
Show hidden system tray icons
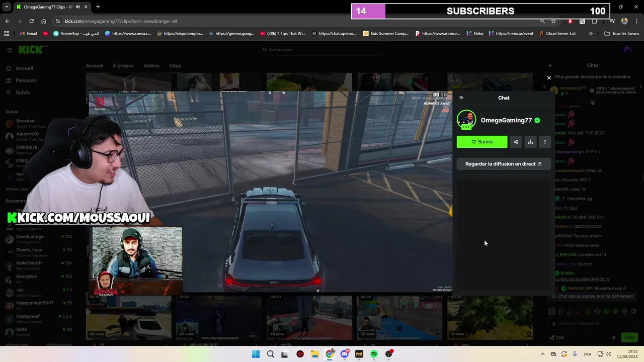pyautogui.click(x=542, y=354)
